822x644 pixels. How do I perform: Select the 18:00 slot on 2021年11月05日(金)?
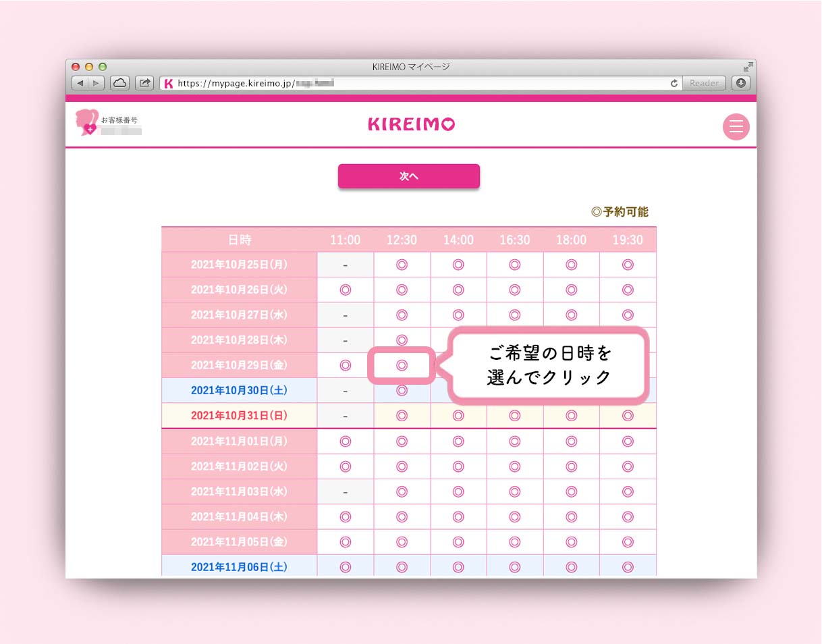coord(572,542)
